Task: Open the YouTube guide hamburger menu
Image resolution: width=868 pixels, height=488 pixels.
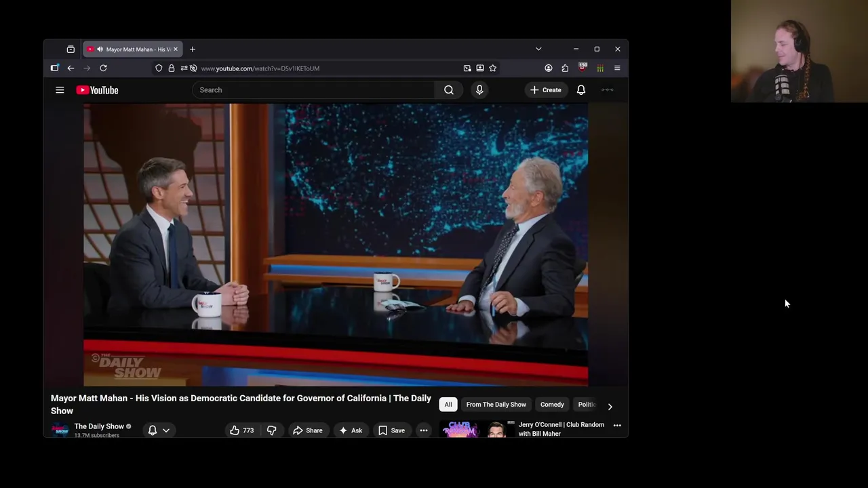Action: pos(60,90)
